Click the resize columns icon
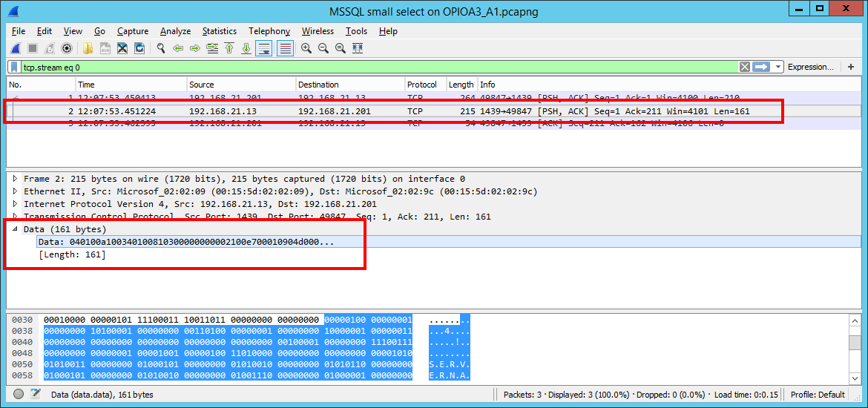 [x=358, y=48]
